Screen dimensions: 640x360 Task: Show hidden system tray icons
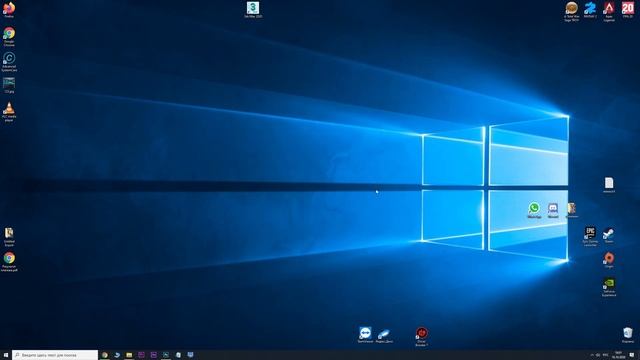[x=592, y=355]
